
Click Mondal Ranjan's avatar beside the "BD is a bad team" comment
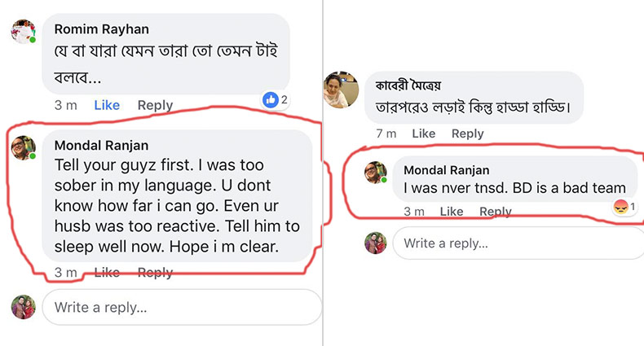click(376, 172)
